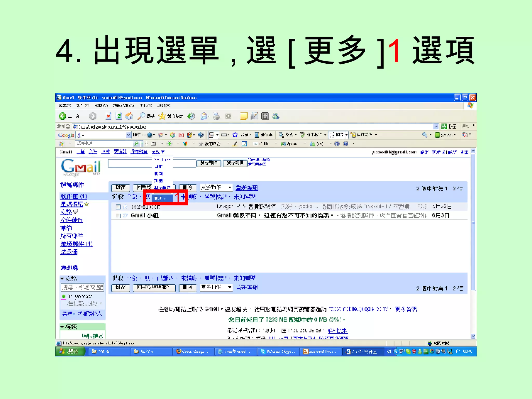Select the highlighted 更多 entry in dropdown menu

click(x=162, y=198)
